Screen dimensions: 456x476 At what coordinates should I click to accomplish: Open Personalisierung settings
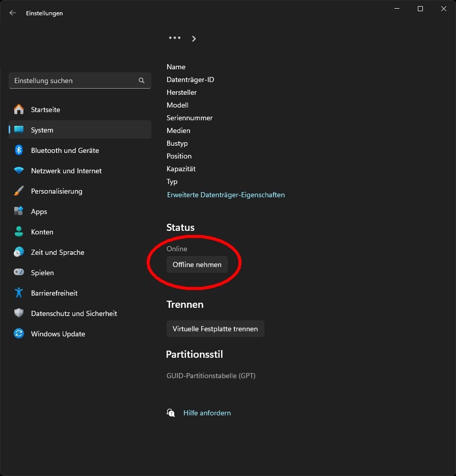80,191
